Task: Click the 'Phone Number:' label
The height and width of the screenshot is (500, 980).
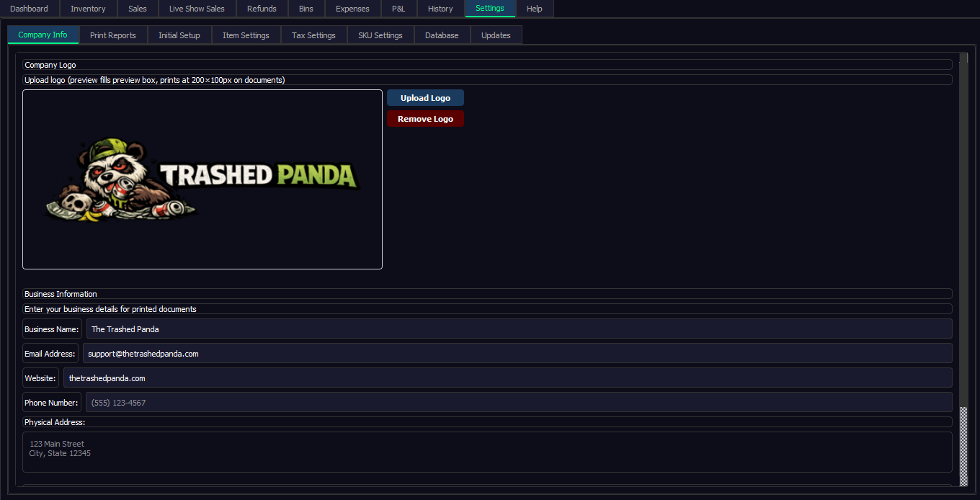Action: click(x=52, y=403)
